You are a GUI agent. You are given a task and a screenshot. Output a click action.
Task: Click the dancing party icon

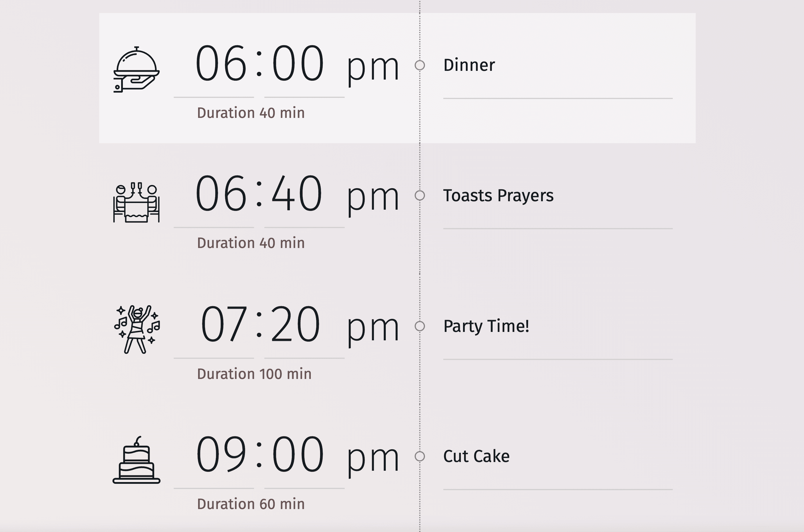click(x=137, y=329)
